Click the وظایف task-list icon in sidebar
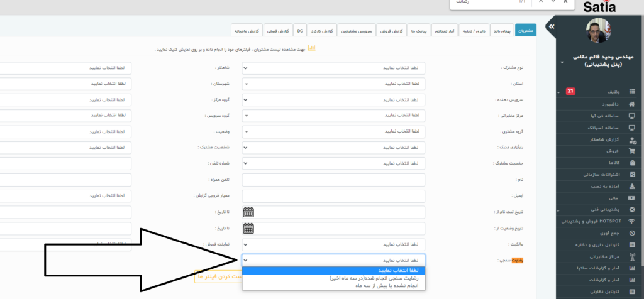Viewport: 644px width, 299px height. coord(632,92)
